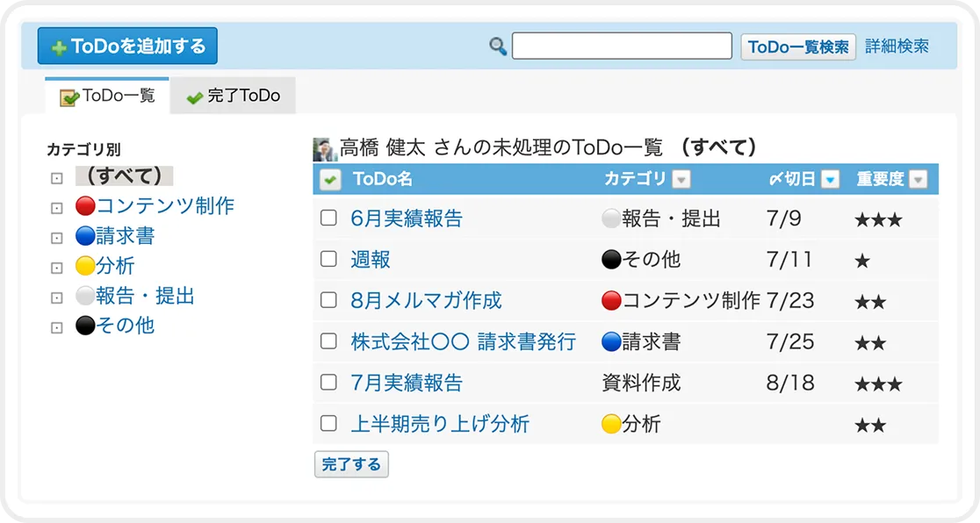Open the 〆切日 column sort dropdown

[x=830, y=180]
